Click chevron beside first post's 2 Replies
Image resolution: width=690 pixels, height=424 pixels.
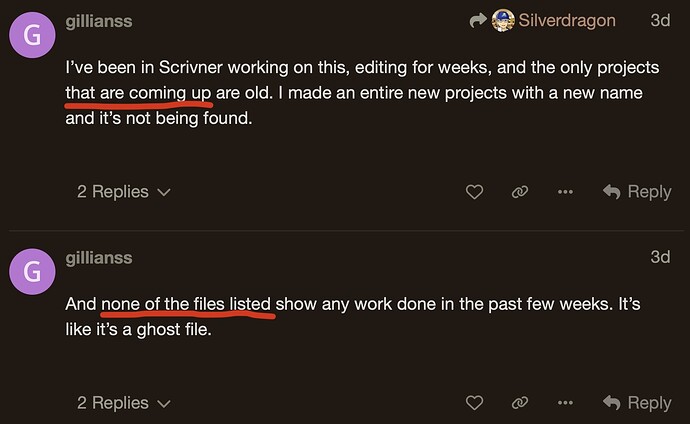tap(164, 193)
